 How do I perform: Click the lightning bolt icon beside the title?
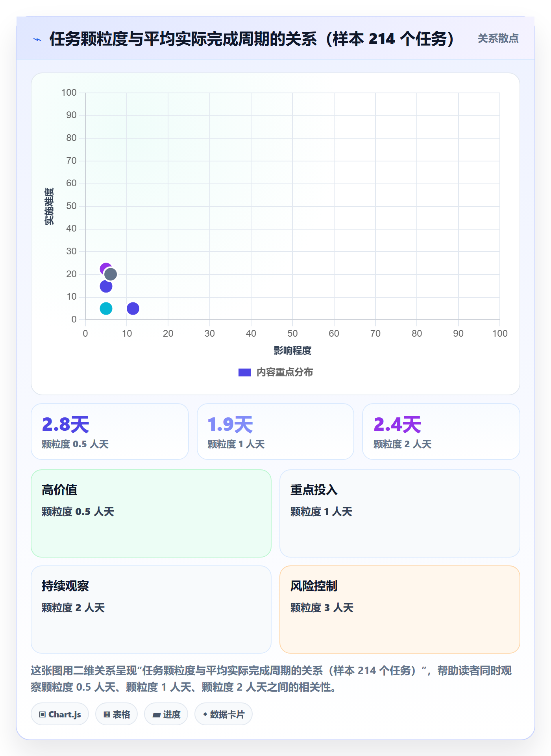pyautogui.click(x=37, y=39)
